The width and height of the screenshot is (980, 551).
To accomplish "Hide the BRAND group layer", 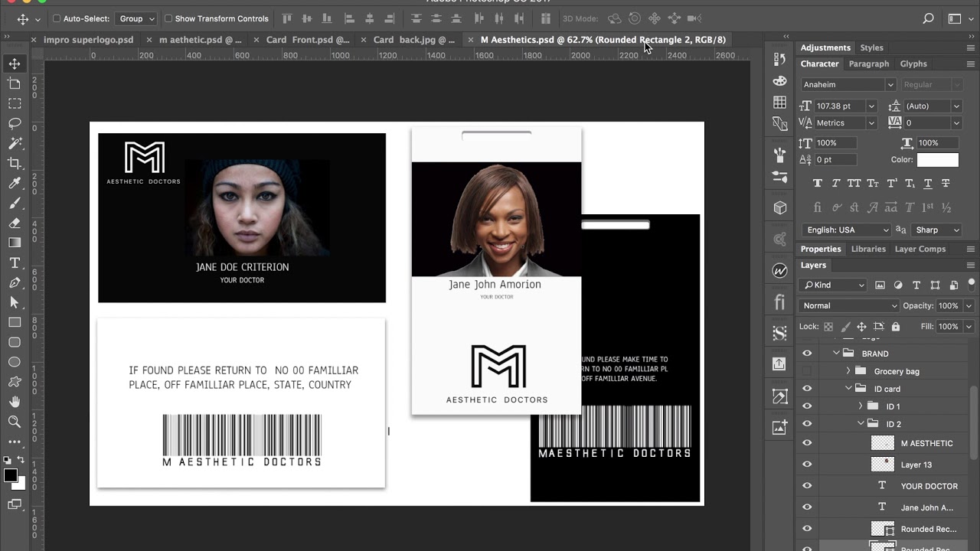I will click(807, 354).
